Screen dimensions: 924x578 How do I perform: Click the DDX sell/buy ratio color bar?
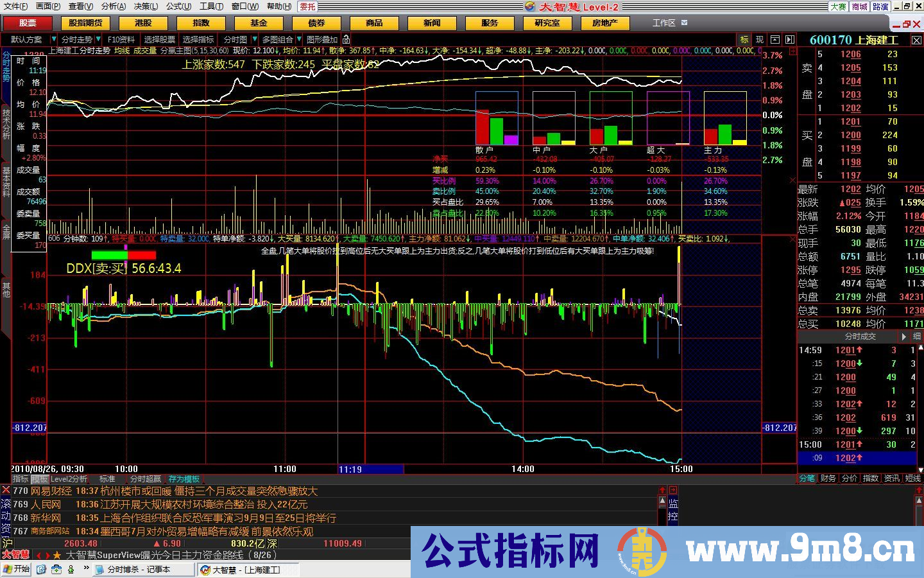(123, 255)
